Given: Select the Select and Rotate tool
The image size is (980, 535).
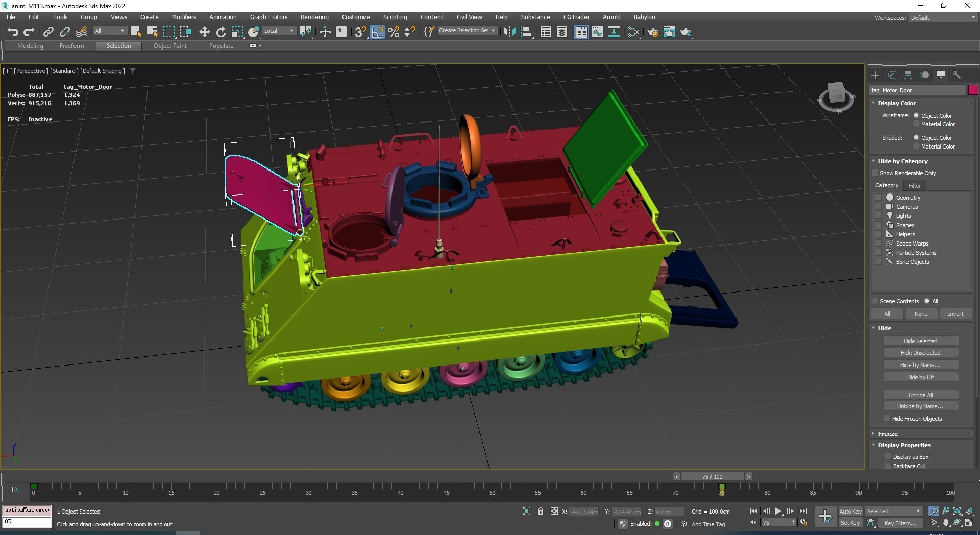Looking at the screenshot, I should (x=220, y=32).
